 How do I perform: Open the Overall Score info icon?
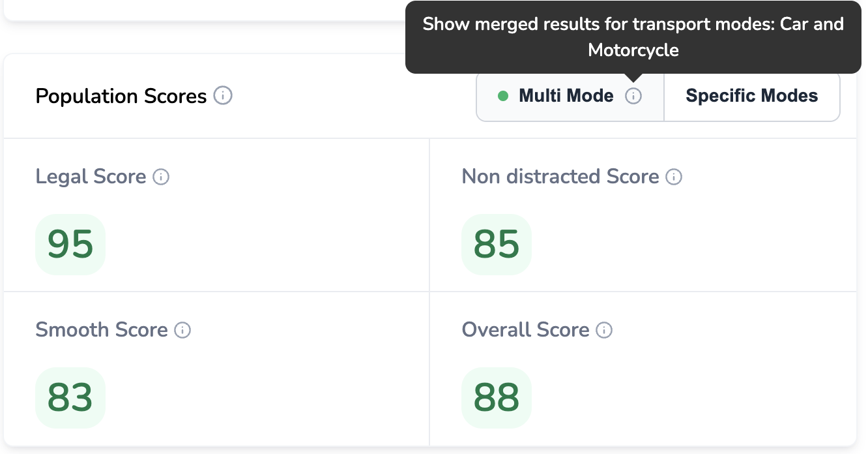(x=605, y=330)
